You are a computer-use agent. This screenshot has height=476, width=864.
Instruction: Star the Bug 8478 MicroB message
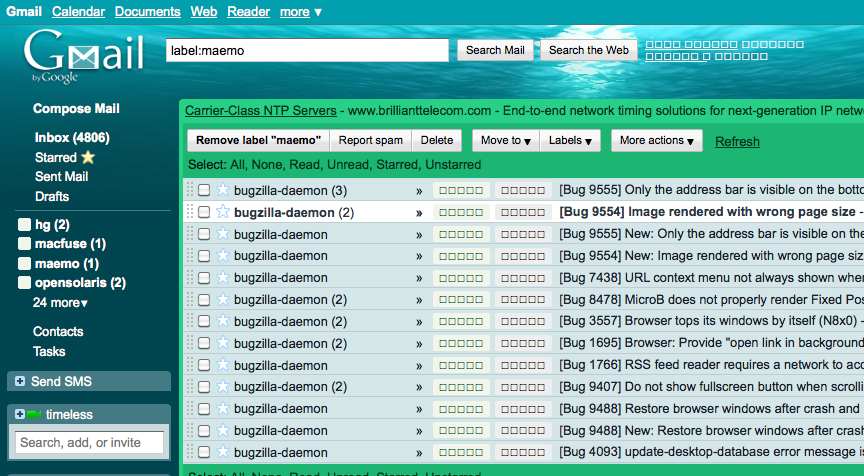(223, 299)
